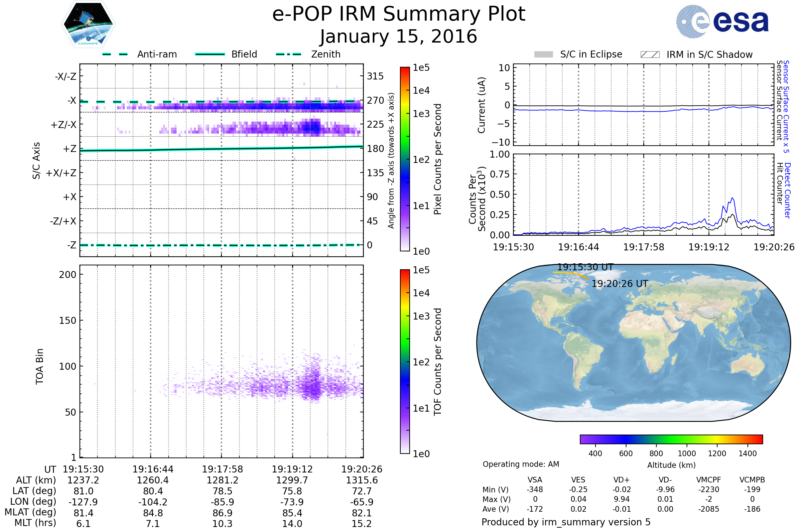Screen dimensions: 798x532
Task: Click the Operating mode: AM text
Action: click(521, 464)
